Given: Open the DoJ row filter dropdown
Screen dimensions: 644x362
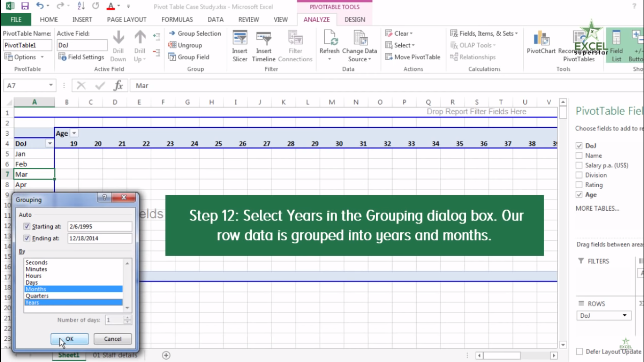Looking at the screenshot, I should pyautogui.click(x=50, y=143).
